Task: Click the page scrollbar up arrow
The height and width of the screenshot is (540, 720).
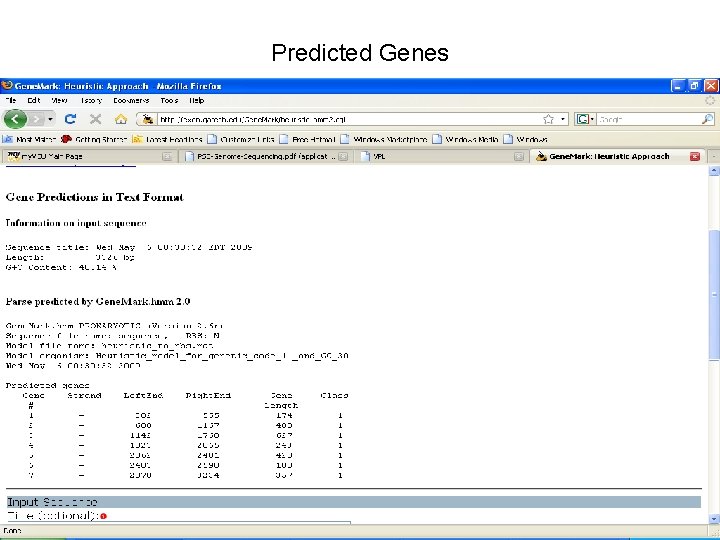Action: point(714,171)
